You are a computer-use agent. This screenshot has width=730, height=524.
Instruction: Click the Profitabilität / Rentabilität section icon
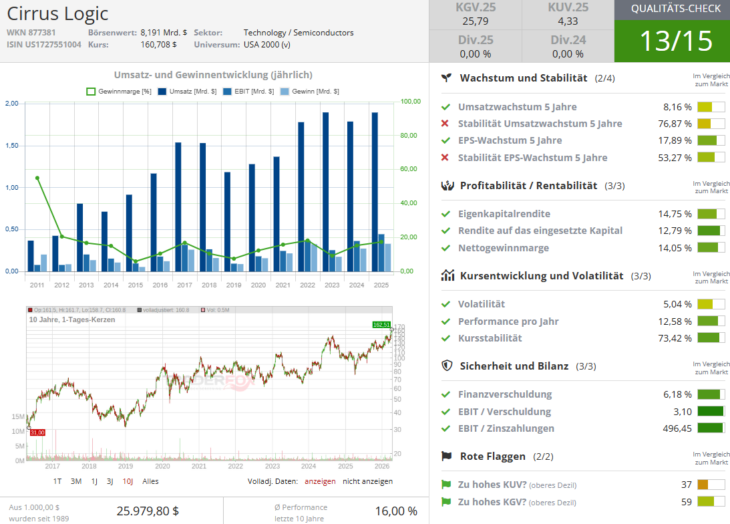pos(446,185)
